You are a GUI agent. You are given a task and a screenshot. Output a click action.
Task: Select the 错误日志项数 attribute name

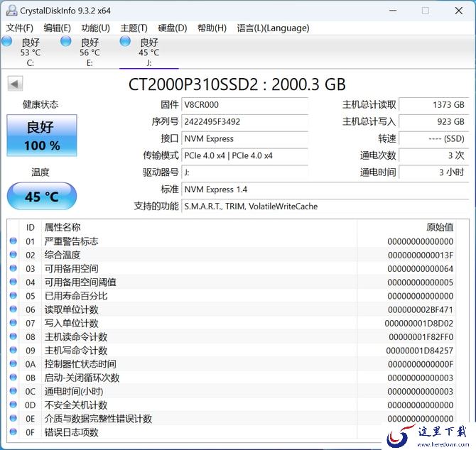pos(71,432)
